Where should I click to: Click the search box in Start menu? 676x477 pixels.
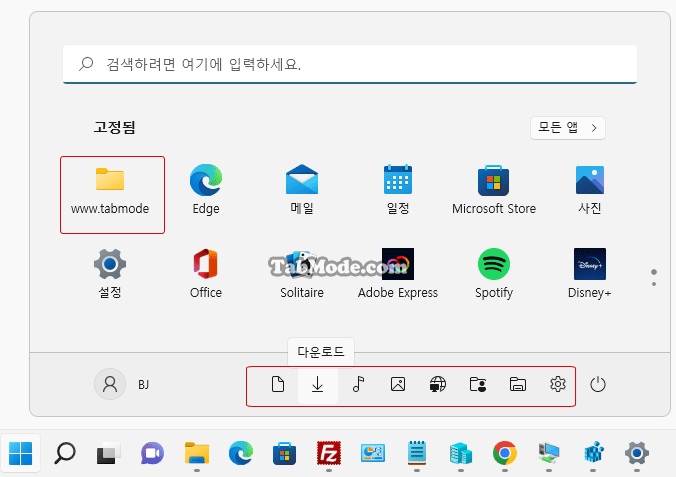coord(350,64)
